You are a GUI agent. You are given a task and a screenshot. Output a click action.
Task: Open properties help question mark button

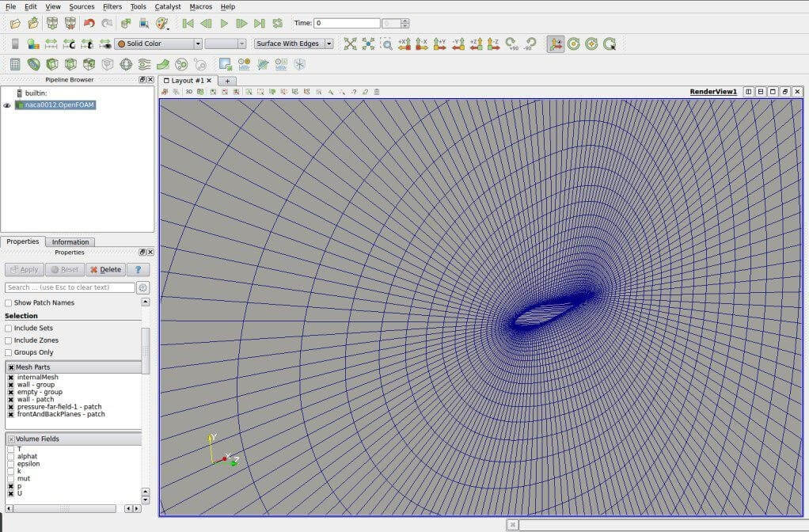[x=139, y=269]
